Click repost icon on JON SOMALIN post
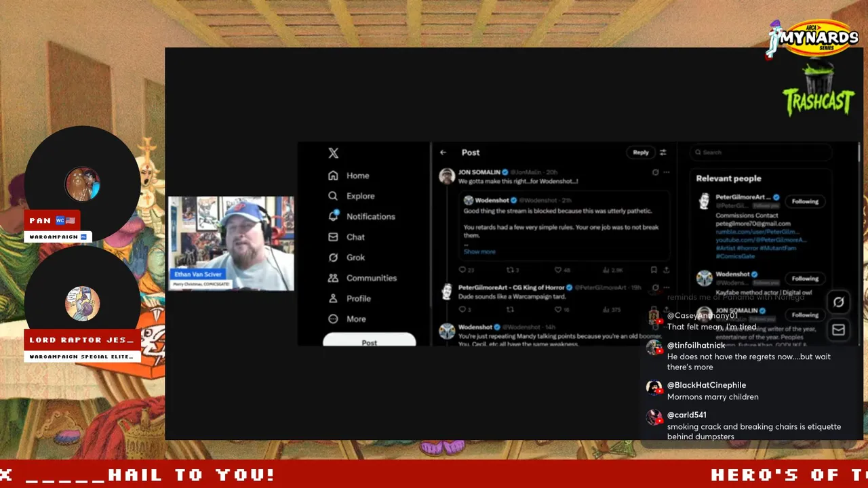Image resolution: width=868 pixels, height=488 pixels. [509, 270]
